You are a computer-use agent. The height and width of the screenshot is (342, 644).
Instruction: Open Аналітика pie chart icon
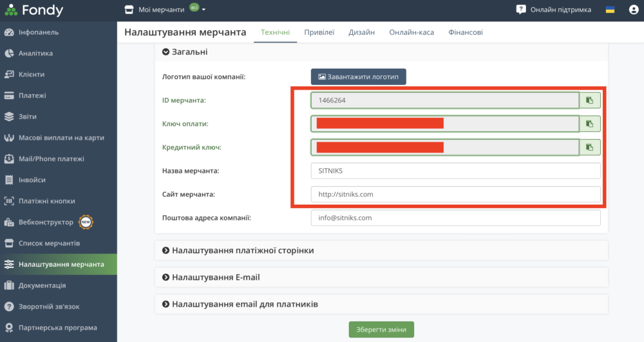pos(9,53)
